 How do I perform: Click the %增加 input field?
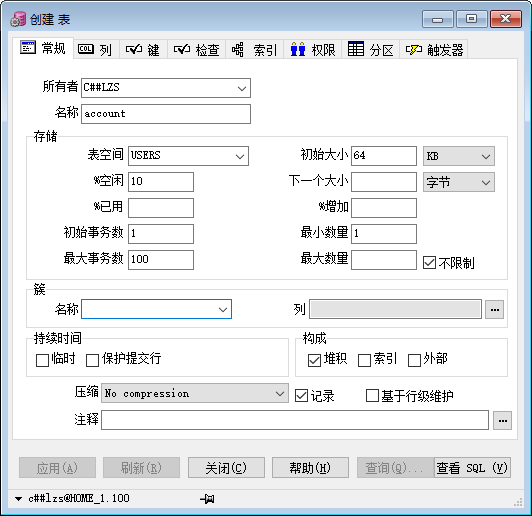pos(384,208)
